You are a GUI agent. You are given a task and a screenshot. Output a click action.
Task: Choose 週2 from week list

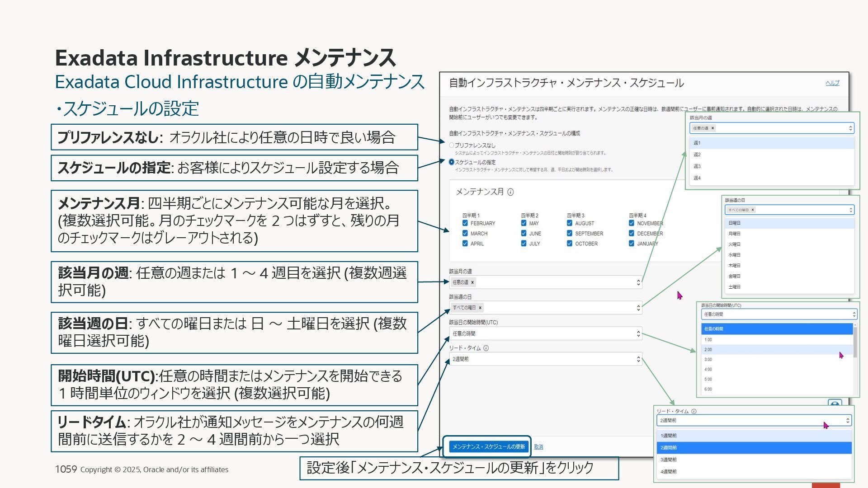(x=697, y=155)
